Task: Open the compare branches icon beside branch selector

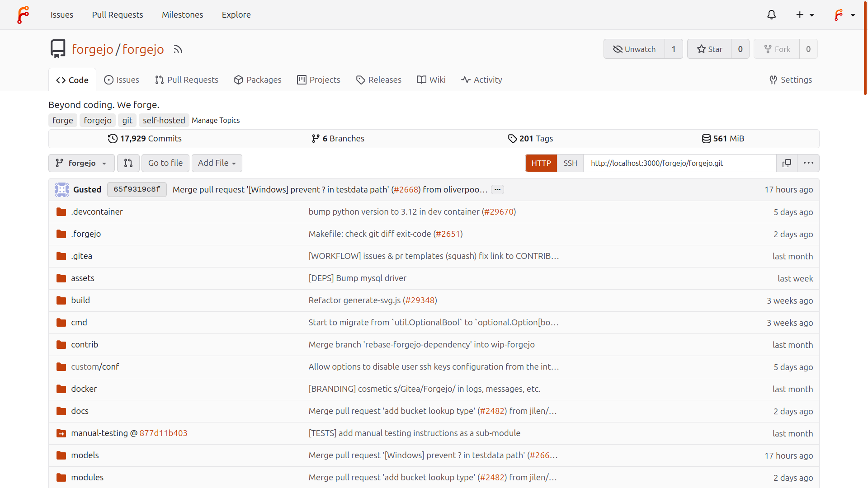Action: 128,163
